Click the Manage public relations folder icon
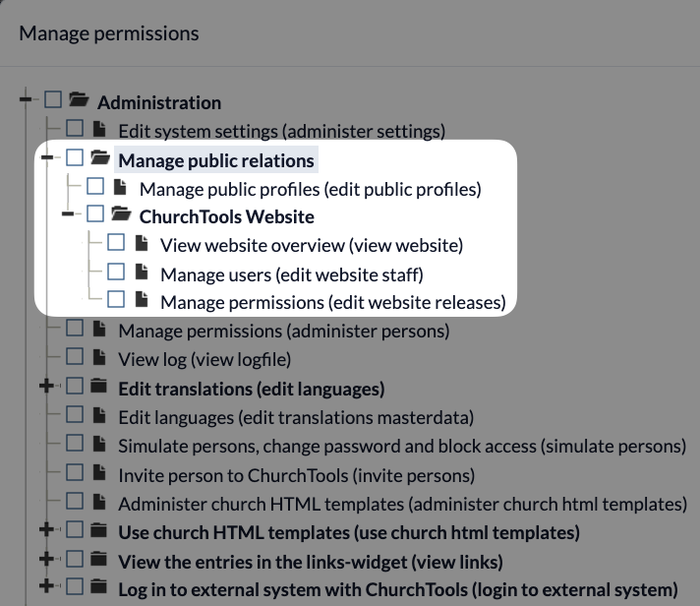The height and width of the screenshot is (606, 700). point(99,158)
